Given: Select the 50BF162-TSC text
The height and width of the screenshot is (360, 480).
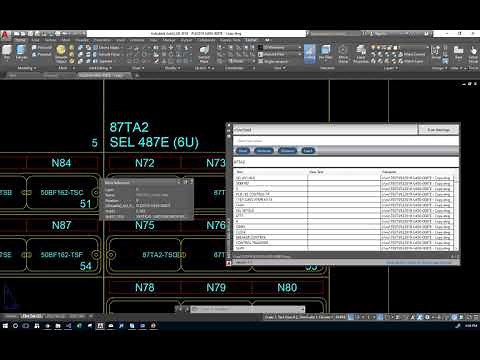Looking at the screenshot, I should point(62,192).
